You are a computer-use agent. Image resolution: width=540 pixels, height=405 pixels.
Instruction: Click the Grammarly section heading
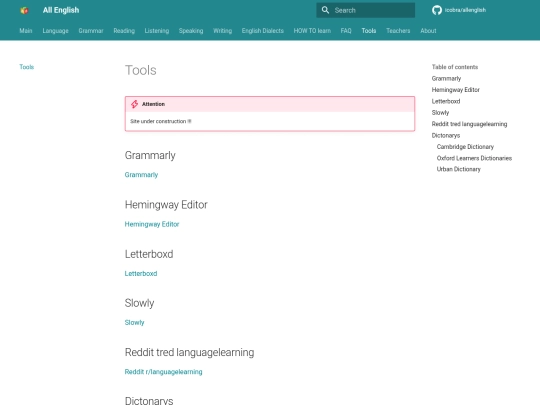150,155
